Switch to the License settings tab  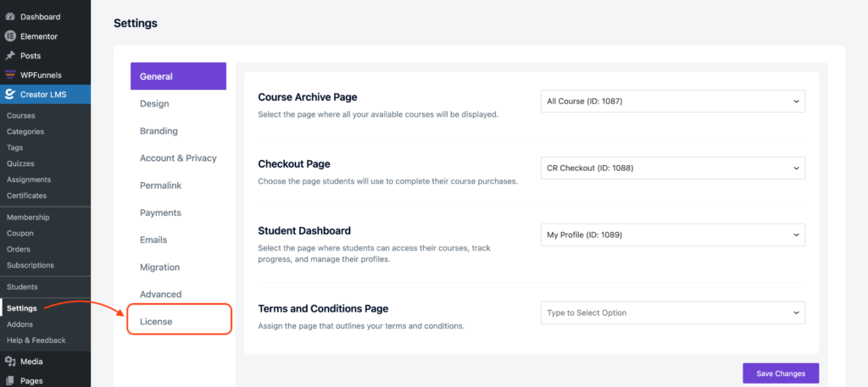click(x=156, y=322)
